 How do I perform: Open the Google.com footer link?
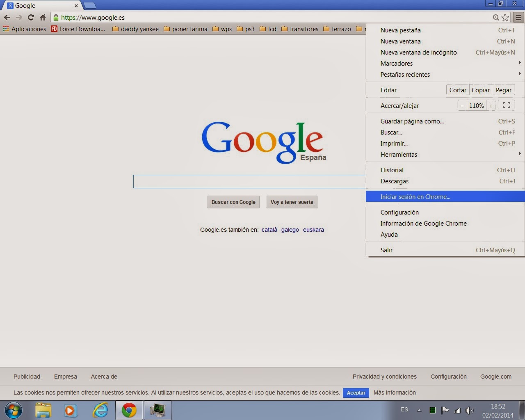click(x=496, y=377)
